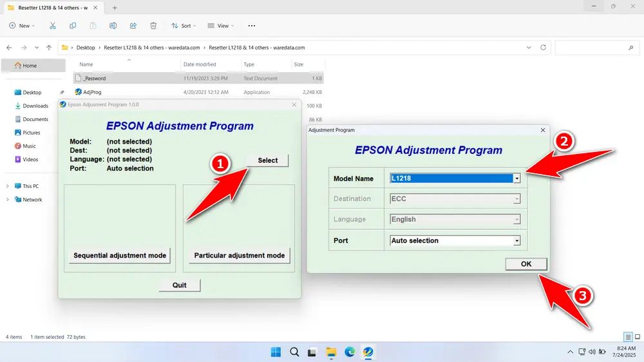Screen dimensions: 644x362
Task: Open the Sort dropdown
Action: click(x=184, y=26)
